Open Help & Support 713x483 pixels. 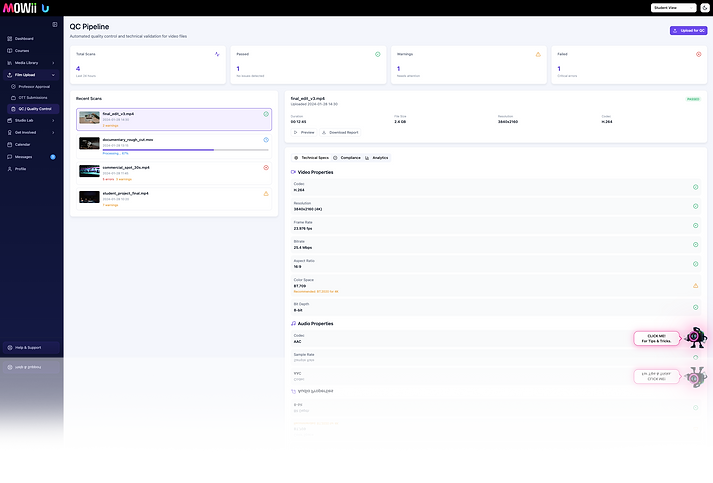[x=31, y=347]
